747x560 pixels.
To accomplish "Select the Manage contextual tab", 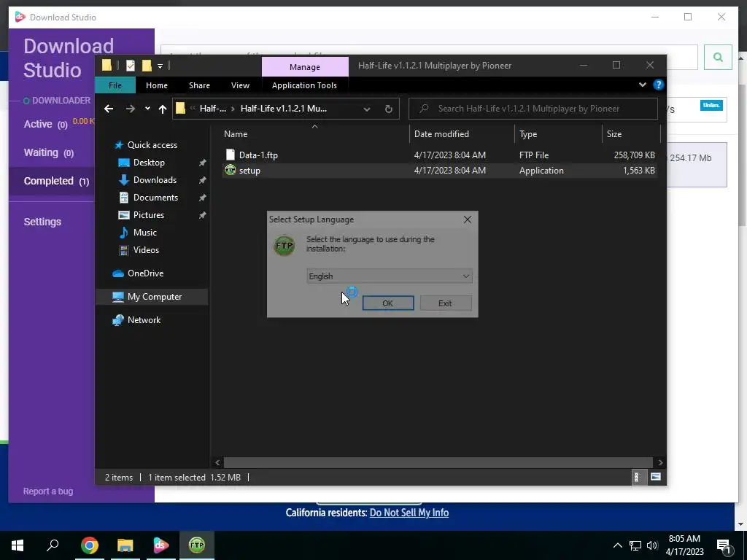I will tap(305, 67).
